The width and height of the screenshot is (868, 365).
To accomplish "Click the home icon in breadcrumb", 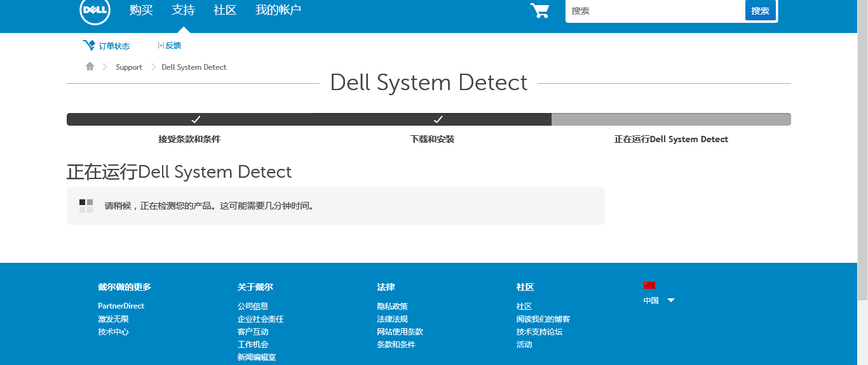I will tap(90, 67).
